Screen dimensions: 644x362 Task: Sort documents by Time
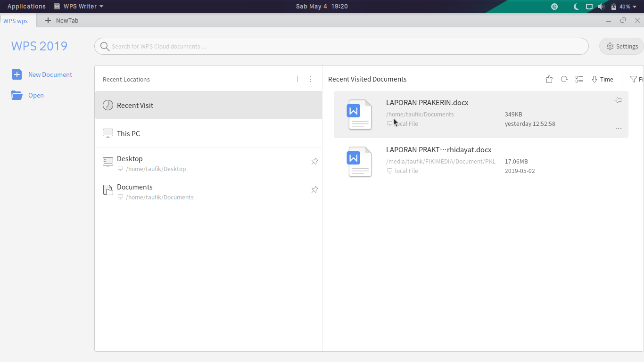pyautogui.click(x=603, y=79)
